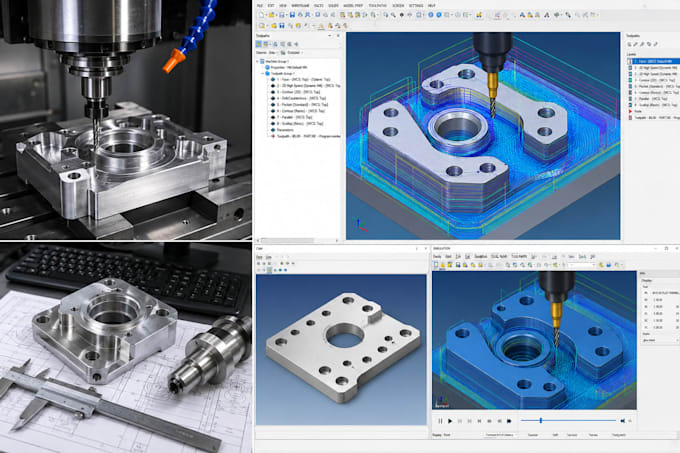Click the first icon in Toolpaths panel toolbar
Image resolution: width=680 pixels, height=453 pixels.
tap(258, 44)
